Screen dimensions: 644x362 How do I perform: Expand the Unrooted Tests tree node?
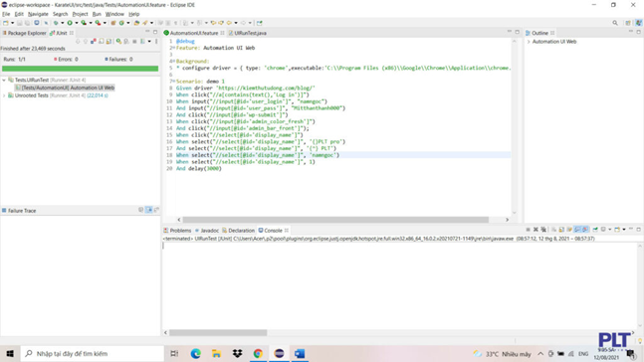click(4, 95)
